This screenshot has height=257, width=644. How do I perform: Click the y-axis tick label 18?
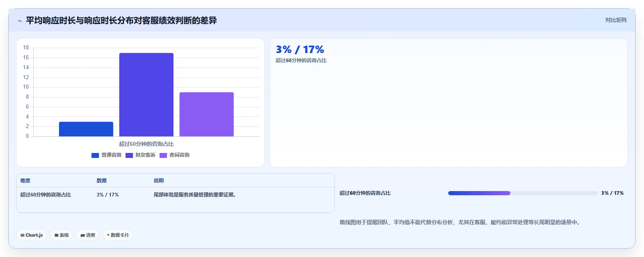pos(26,48)
